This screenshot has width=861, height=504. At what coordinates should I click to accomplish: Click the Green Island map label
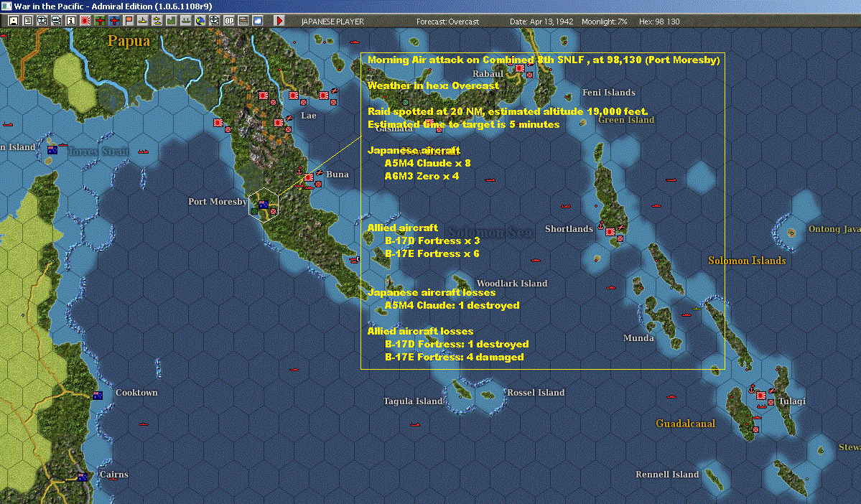(x=626, y=120)
